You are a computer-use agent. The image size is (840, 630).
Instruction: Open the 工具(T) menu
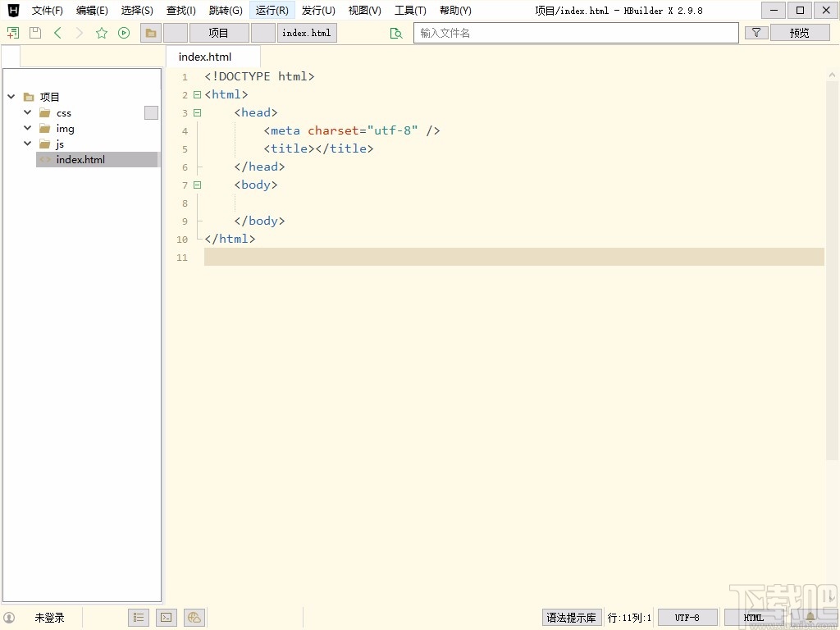point(410,11)
